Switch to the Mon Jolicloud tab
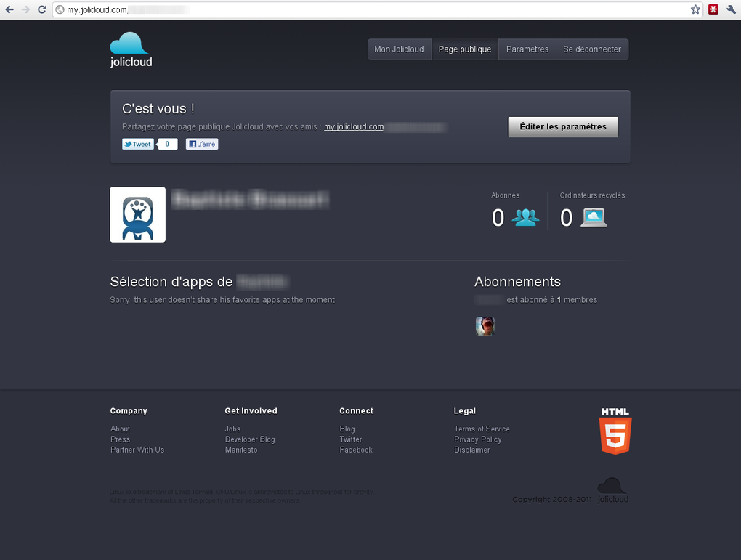This screenshot has height=560, width=741. click(399, 49)
